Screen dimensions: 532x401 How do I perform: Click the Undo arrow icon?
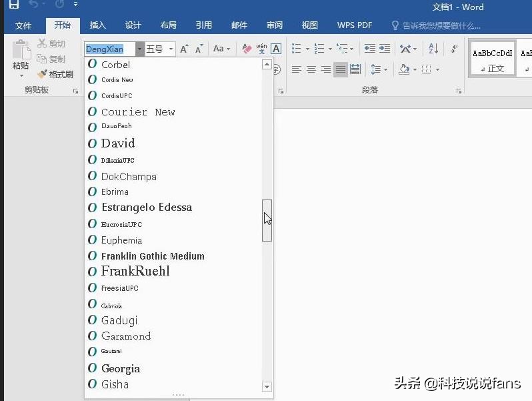pyautogui.click(x=33, y=5)
